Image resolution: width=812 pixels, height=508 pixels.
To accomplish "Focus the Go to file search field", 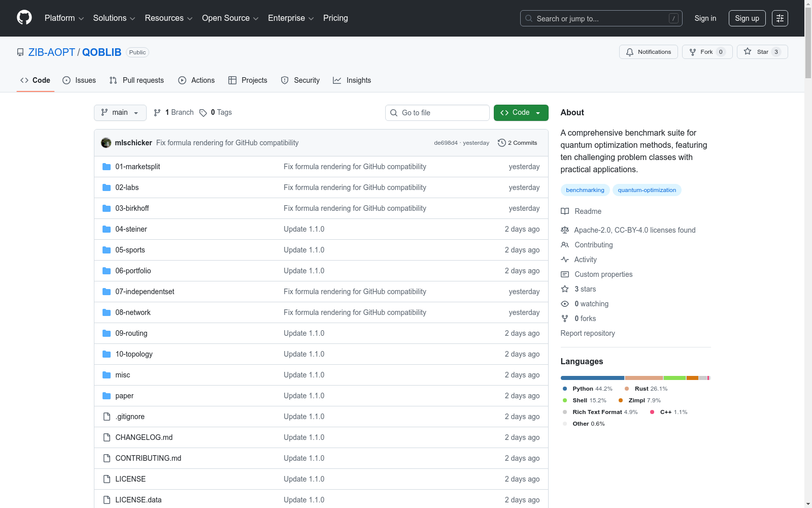I will pyautogui.click(x=437, y=113).
